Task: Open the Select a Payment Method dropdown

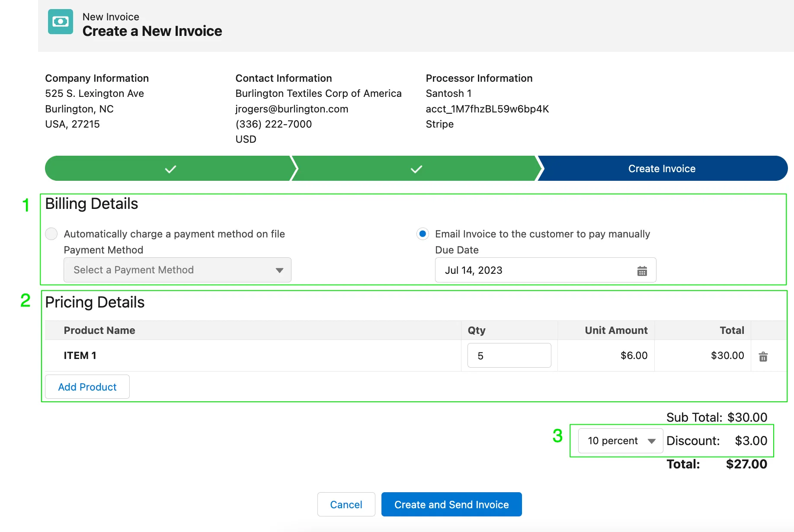Action: (177, 270)
